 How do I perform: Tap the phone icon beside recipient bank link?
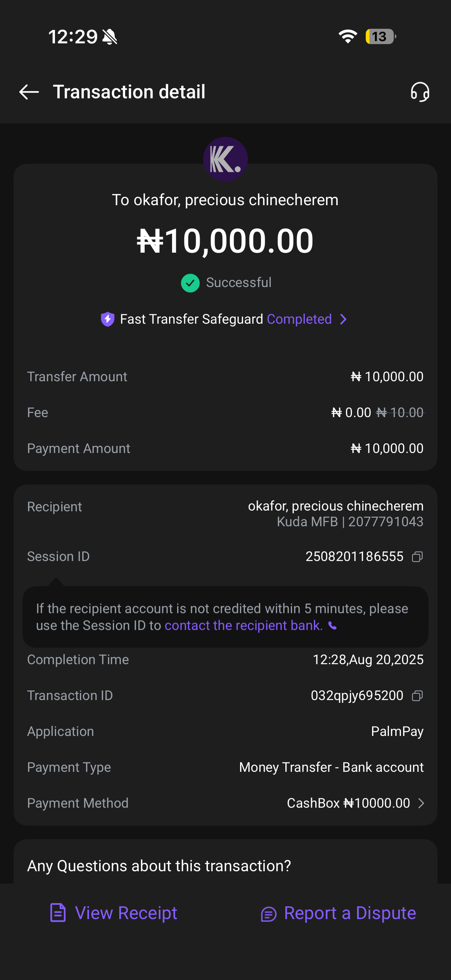pos(332,626)
